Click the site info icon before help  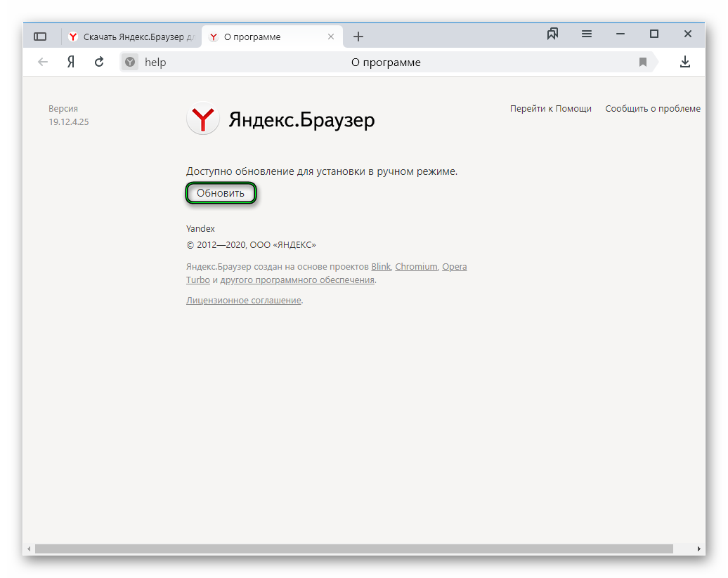[x=130, y=62]
